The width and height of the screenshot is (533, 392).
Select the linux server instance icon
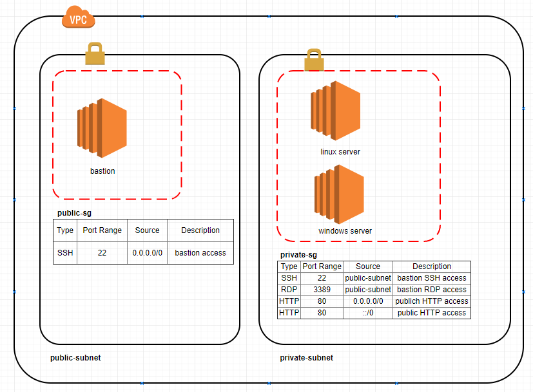click(336, 109)
